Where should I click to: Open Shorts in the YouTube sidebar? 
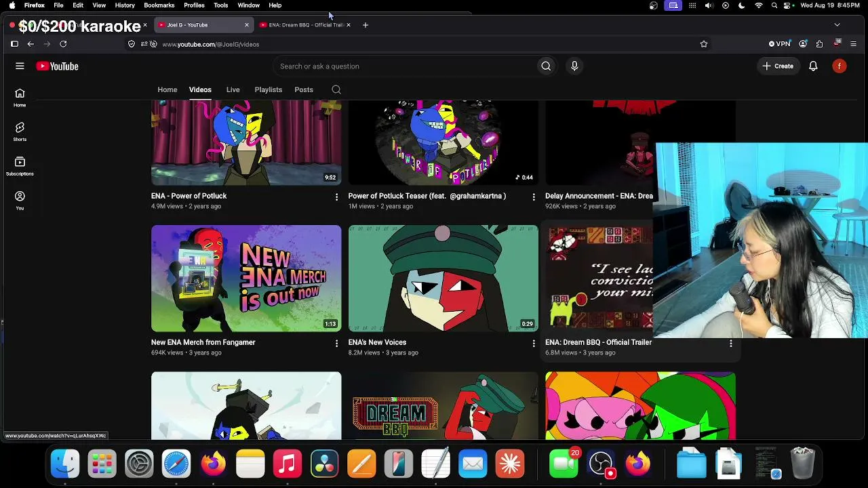click(20, 131)
